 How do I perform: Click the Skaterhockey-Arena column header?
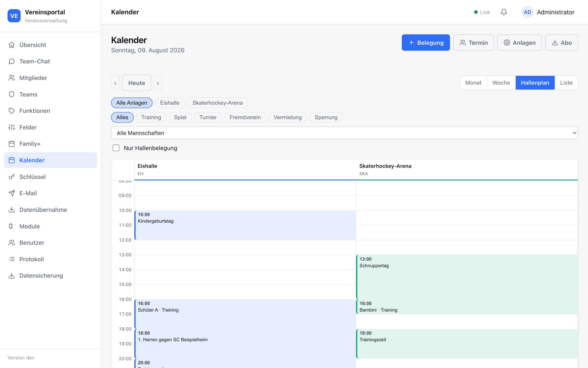click(x=467, y=170)
